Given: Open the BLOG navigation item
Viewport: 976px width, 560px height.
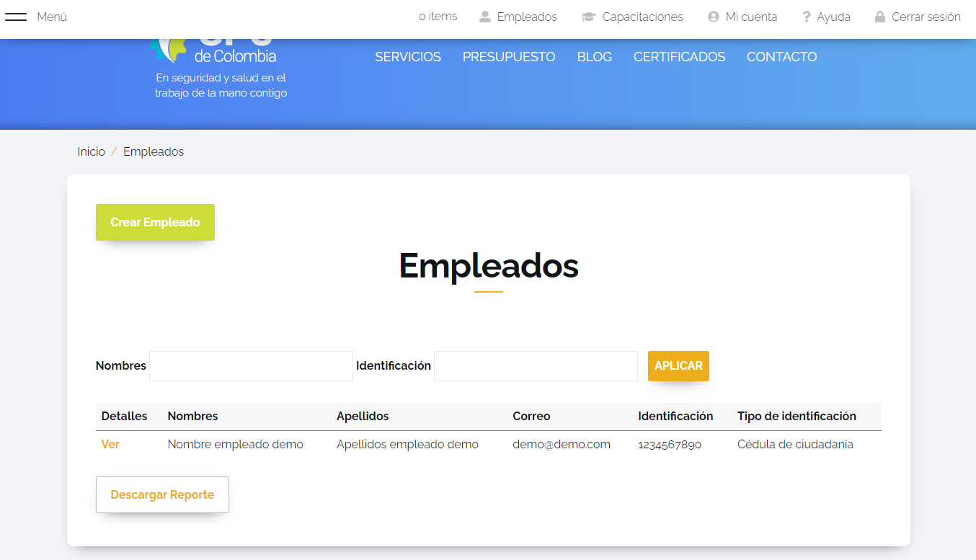Looking at the screenshot, I should tap(595, 57).
